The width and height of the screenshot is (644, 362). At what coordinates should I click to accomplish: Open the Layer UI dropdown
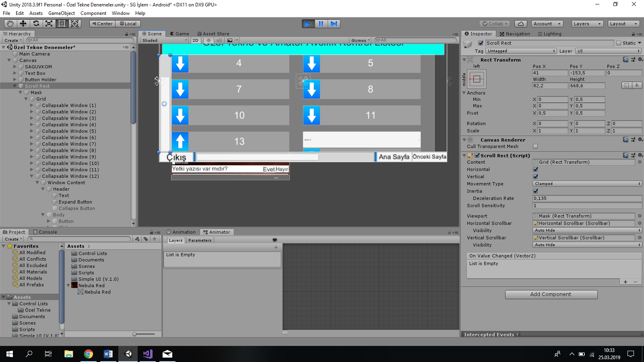(608, 51)
